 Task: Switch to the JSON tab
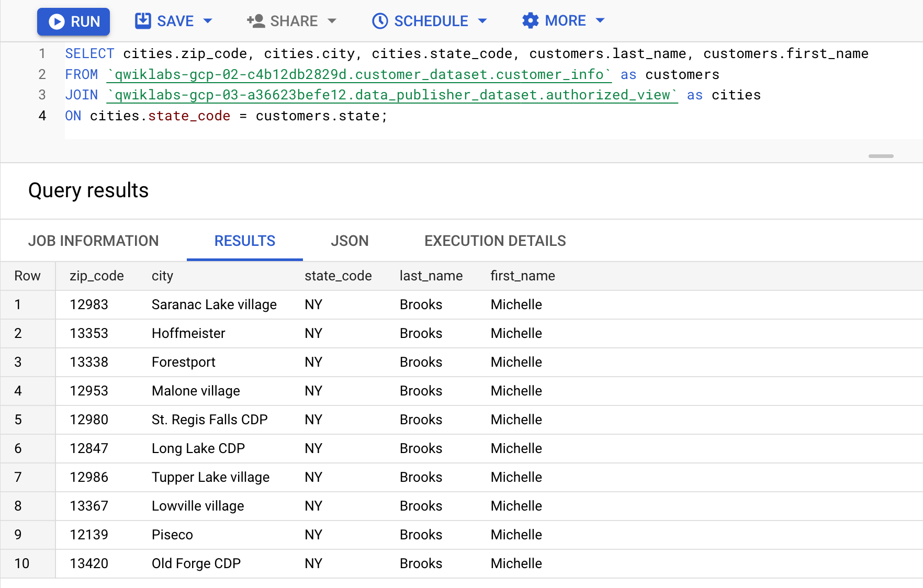pos(350,241)
